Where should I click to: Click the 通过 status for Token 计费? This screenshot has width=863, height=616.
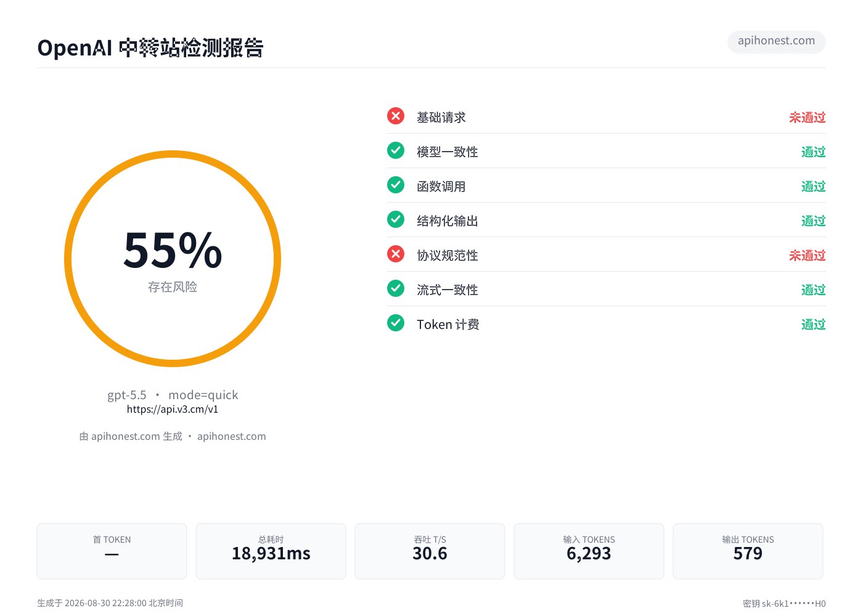[x=813, y=324]
